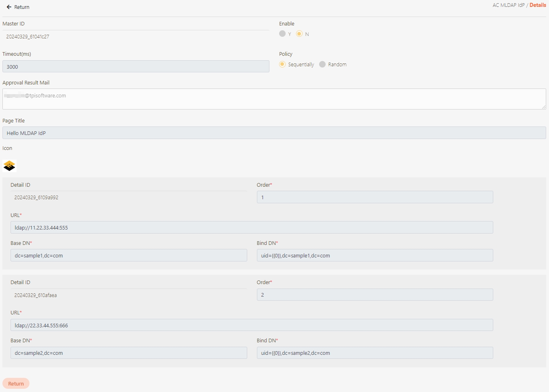The width and height of the screenshot is (549, 392).
Task: Click the URL field ldap://22.33.44.555:666
Action: (x=251, y=325)
